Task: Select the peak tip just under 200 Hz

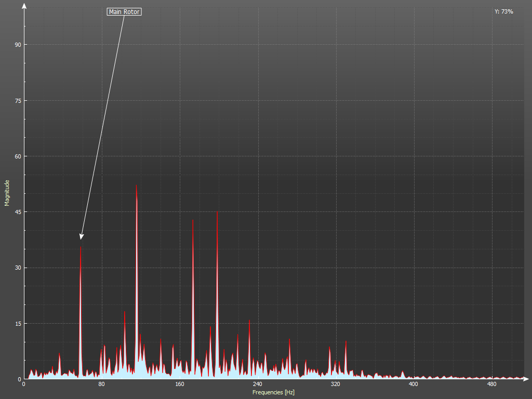Action: pos(217,212)
